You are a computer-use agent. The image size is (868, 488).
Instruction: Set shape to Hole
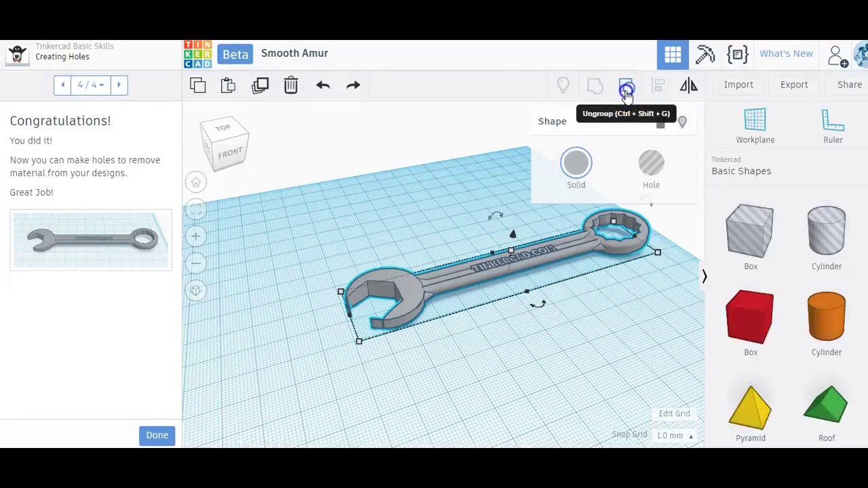coord(651,168)
